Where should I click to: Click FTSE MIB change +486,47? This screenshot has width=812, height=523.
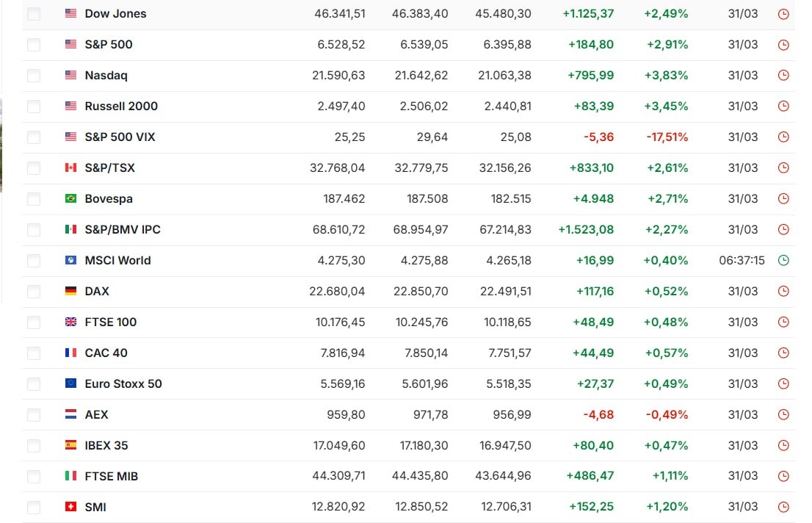pyautogui.click(x=590, y=475)
